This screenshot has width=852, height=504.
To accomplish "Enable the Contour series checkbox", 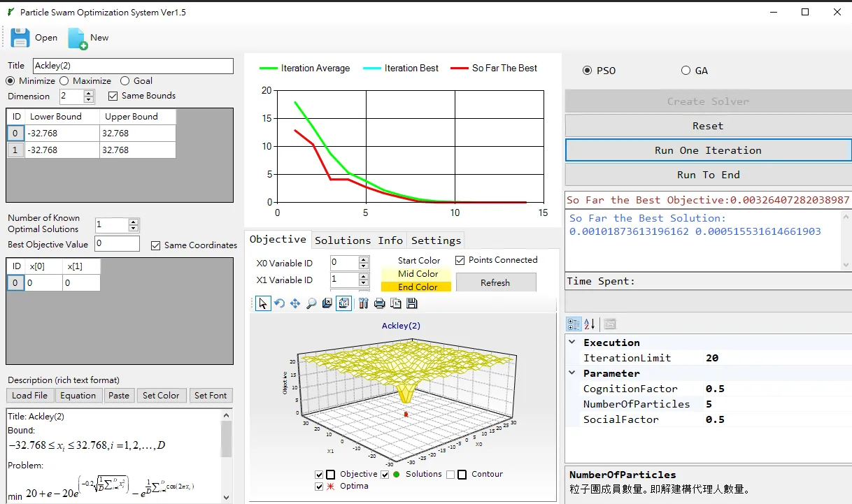I will pyautogui.click(x=450, y=474).
